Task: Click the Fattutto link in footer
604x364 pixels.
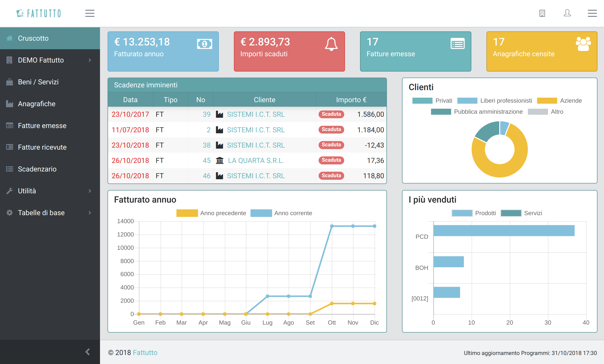Action: (145, 353)
